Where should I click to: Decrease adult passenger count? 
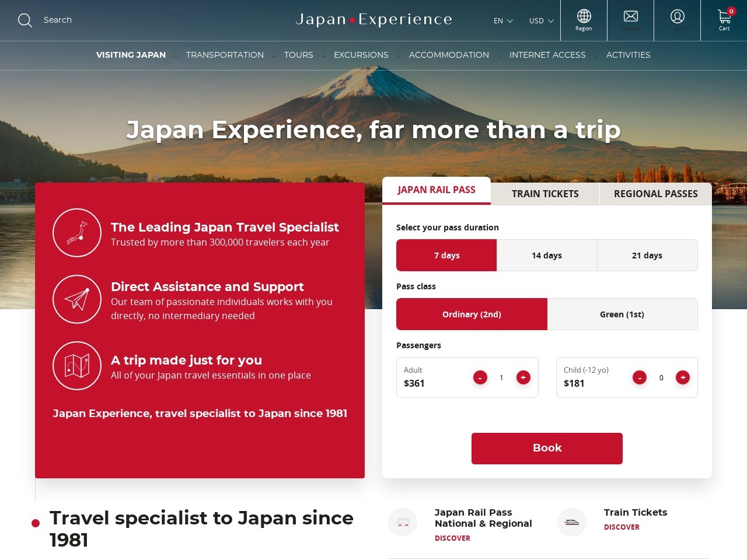coord(480,378)
